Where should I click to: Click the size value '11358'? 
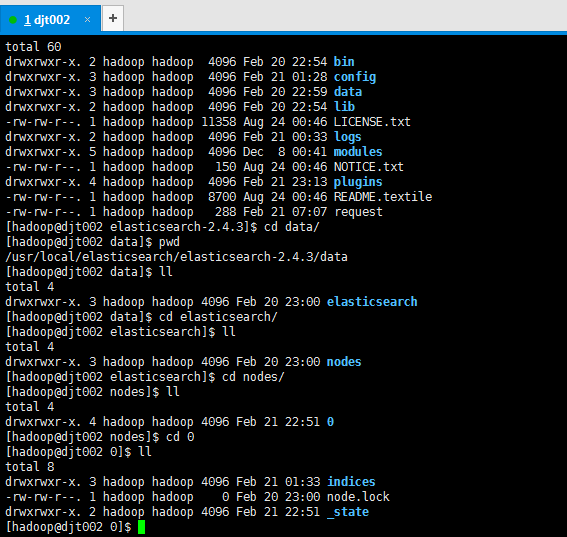pyautogui.click(x=219, y=122)
